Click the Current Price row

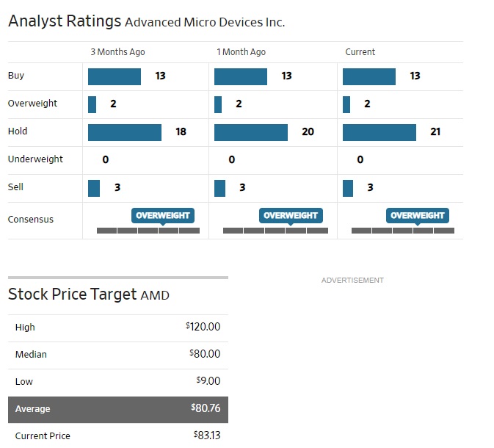pos(117,436)
